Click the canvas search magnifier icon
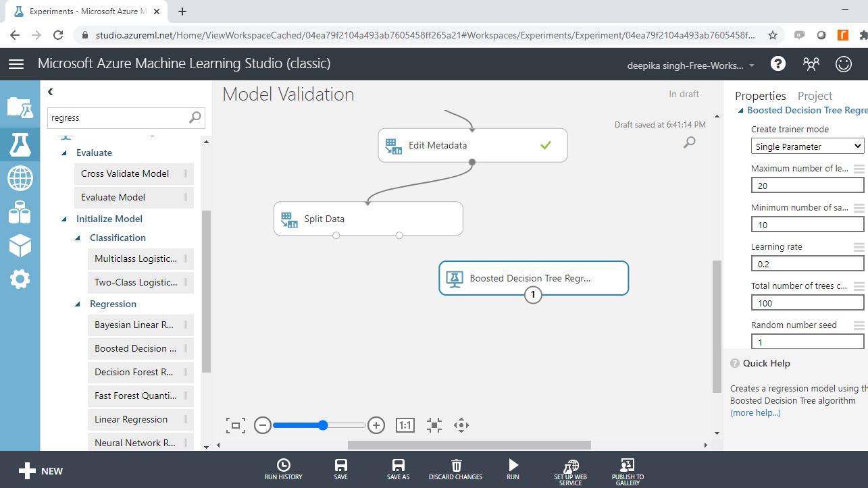The height and width of the screenshot is (488, 868). click(690, 142)
